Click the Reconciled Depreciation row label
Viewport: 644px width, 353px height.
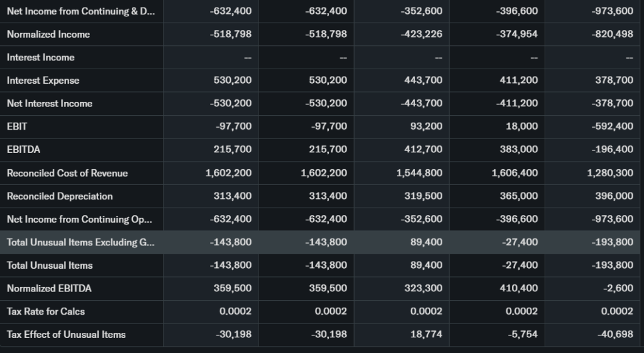(x=60, y=196)
